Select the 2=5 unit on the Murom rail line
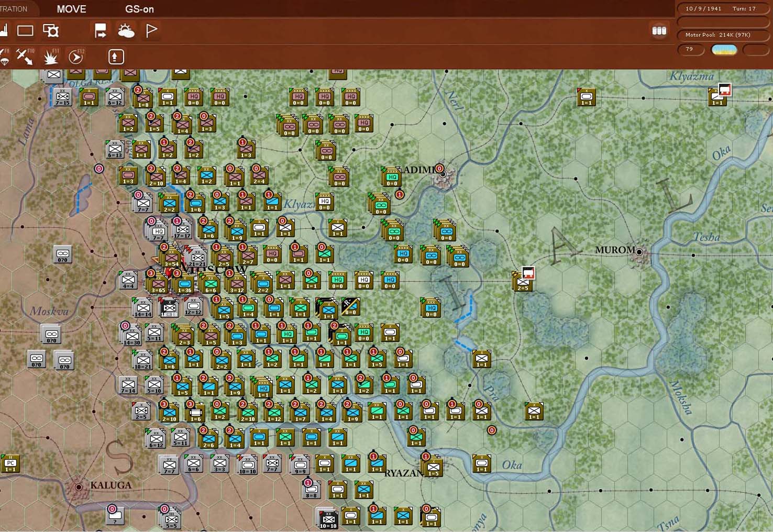Image resolution: width=773 pixels, height=532 pixels. [523, 282]
